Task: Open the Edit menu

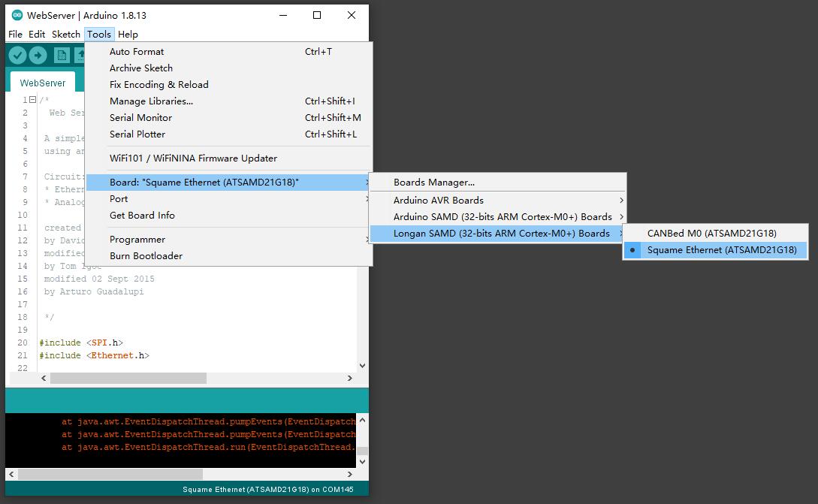Action: (x=37, y=34)
